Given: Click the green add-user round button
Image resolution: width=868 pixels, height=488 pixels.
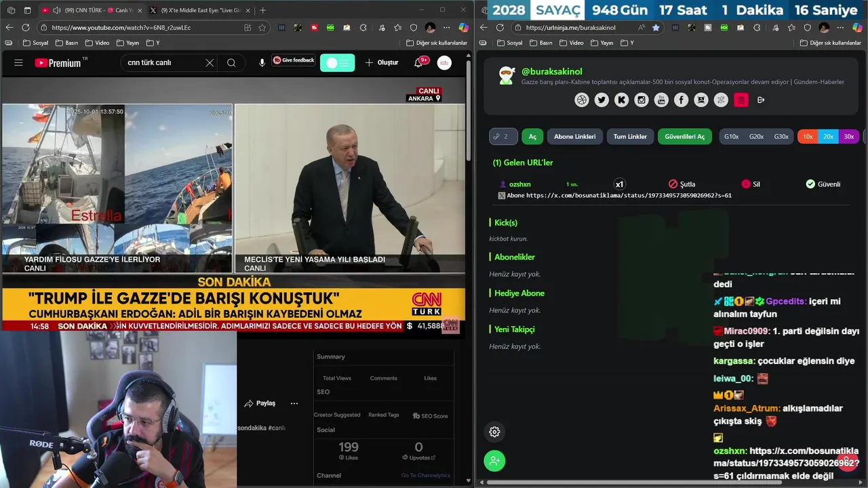Looking at the screenshot, I should [x=494, y=461].
